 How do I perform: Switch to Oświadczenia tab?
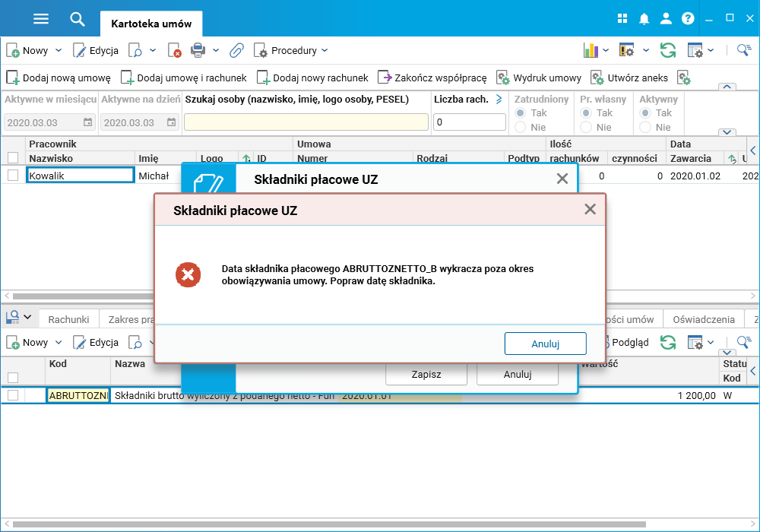[704, 319]
